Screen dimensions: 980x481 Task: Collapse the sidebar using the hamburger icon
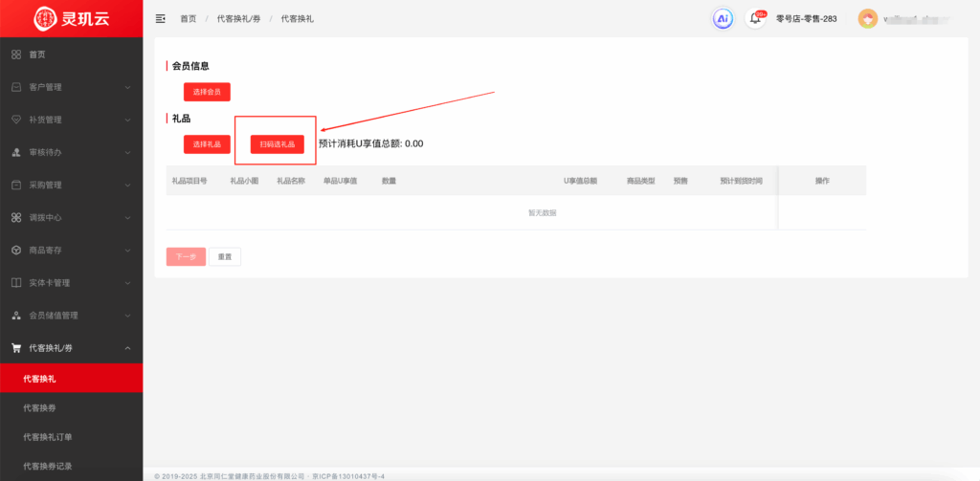(x=160, y=18)
